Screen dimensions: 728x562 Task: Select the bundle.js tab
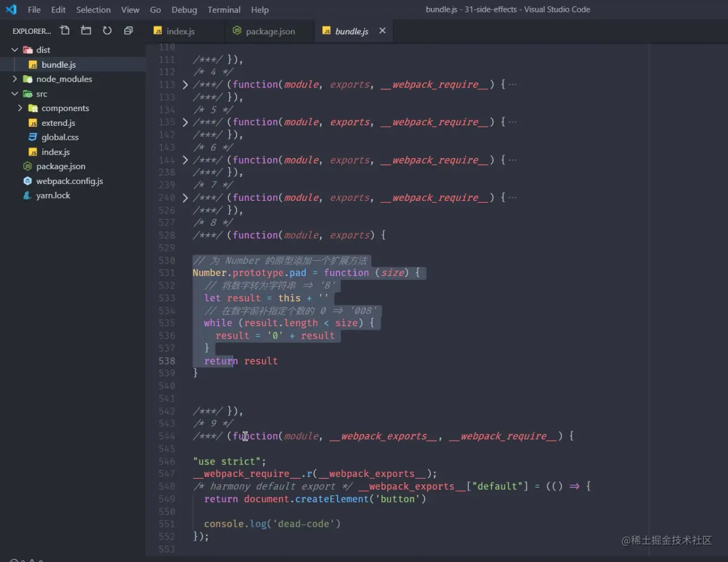pos(354,31)
